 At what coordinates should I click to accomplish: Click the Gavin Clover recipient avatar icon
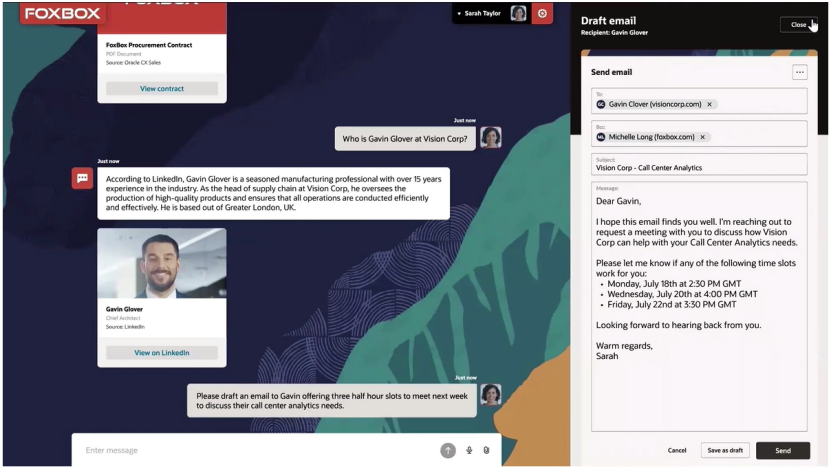(x=600, y=104)
